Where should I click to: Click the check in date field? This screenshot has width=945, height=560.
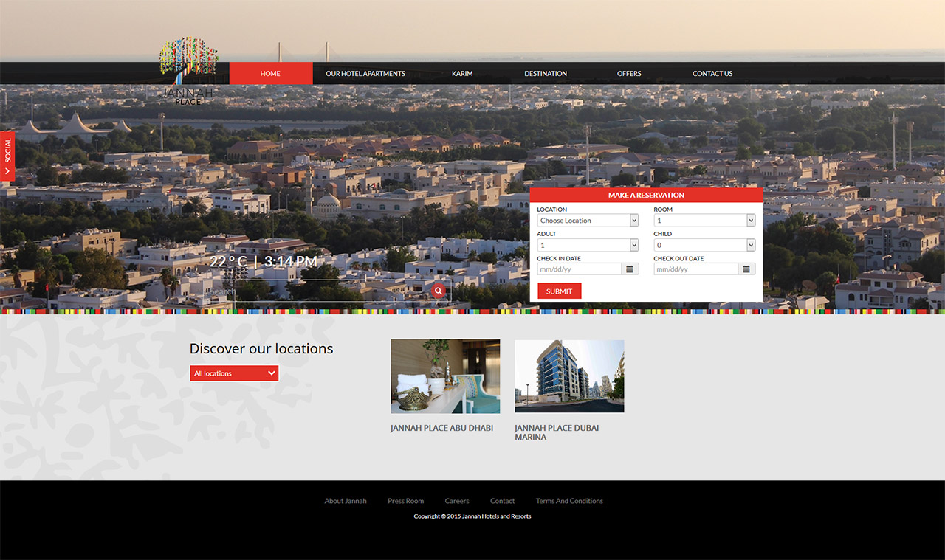579,269
